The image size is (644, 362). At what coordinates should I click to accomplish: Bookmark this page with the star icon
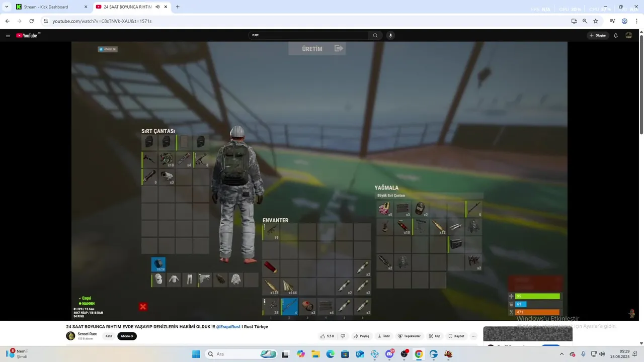point(596,21)
